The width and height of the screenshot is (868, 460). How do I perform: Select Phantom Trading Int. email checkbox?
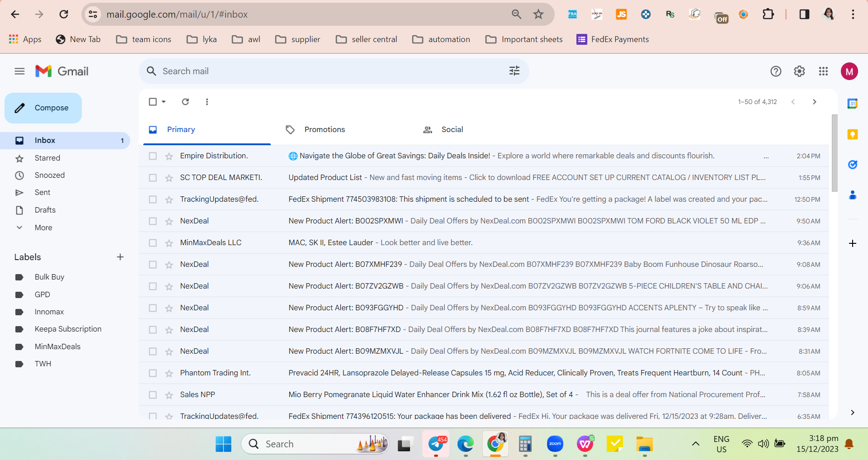point(153,373)
